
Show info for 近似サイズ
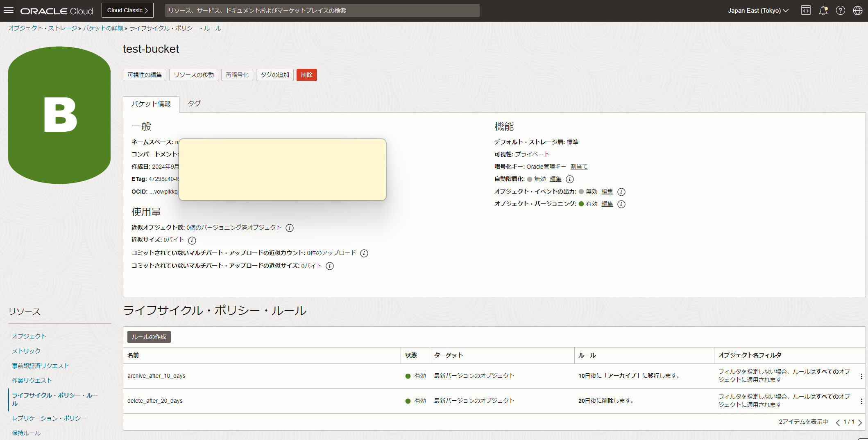[192, 241]
